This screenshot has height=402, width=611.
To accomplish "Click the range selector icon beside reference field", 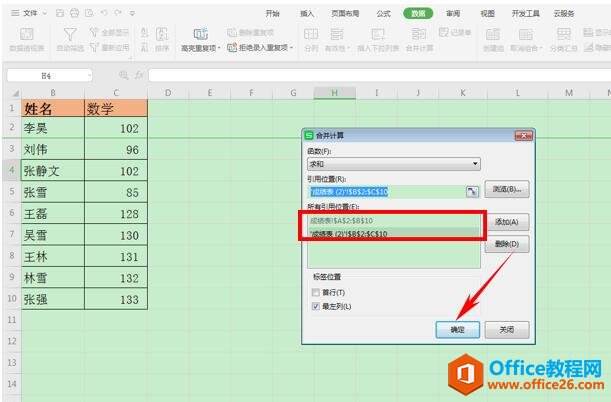I will coord(472,190).
